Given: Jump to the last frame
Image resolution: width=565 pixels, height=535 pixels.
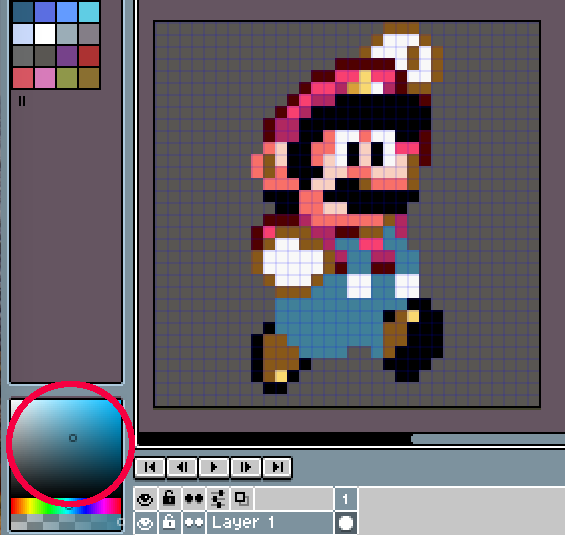Looking at the screenshot, I should point(277,467).
